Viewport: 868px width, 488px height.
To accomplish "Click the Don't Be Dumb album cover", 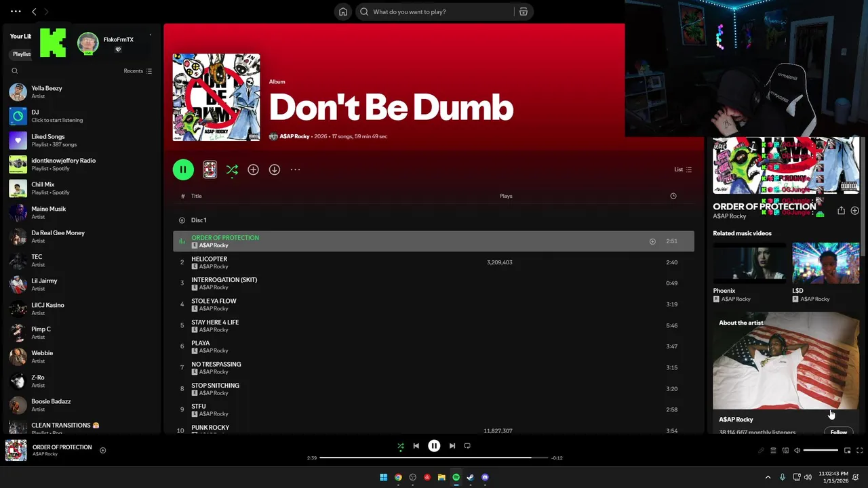I will 216,97.
